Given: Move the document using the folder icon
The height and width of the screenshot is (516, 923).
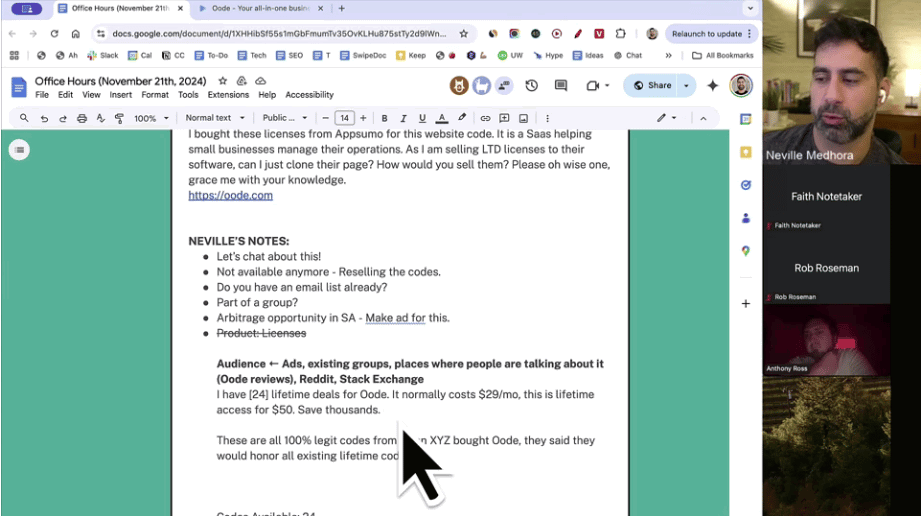Looking at the screenshot, I should (241, 81).
